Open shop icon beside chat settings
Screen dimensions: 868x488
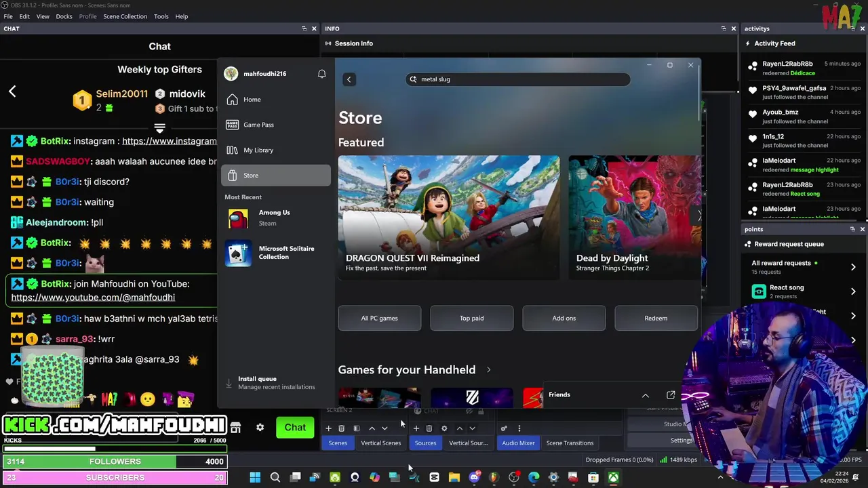pos(235,428)
